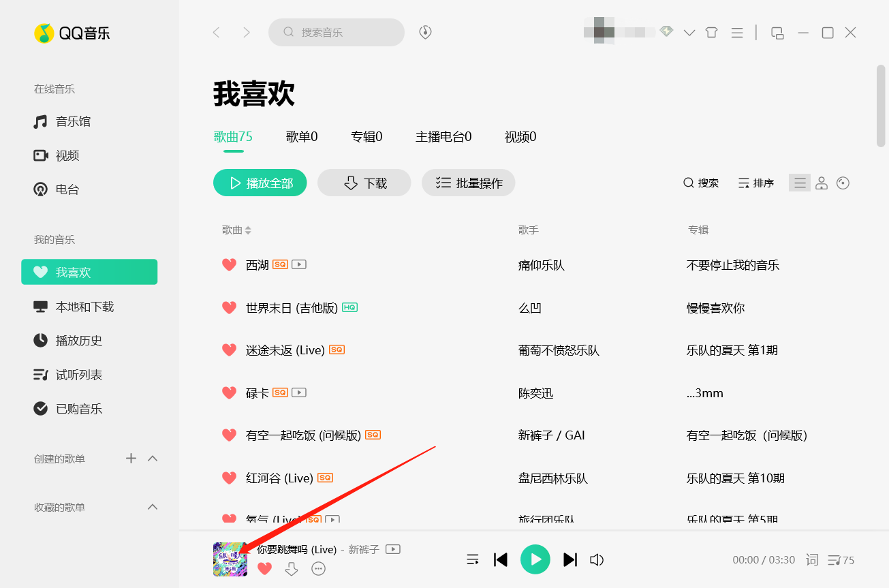Play the next track
Image resolution: width=889 pixels, height=588 pixels.
[570, 559]
